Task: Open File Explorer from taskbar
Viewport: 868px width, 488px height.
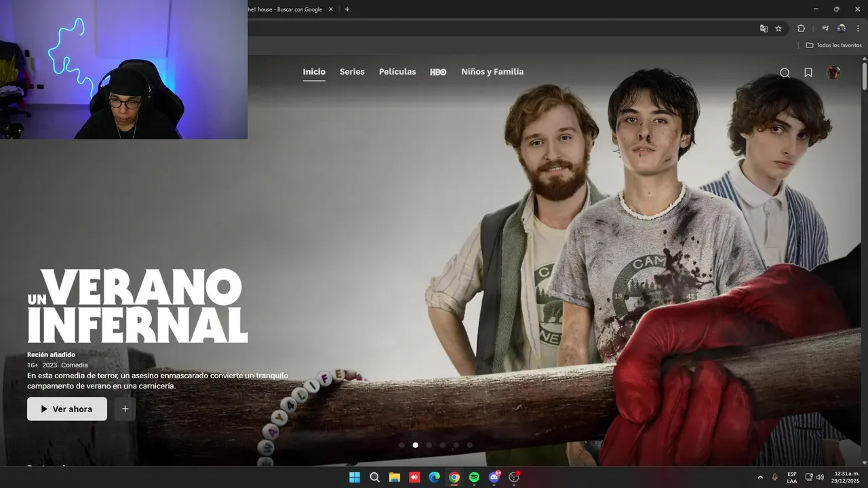Action: click(x=395, y=477)
